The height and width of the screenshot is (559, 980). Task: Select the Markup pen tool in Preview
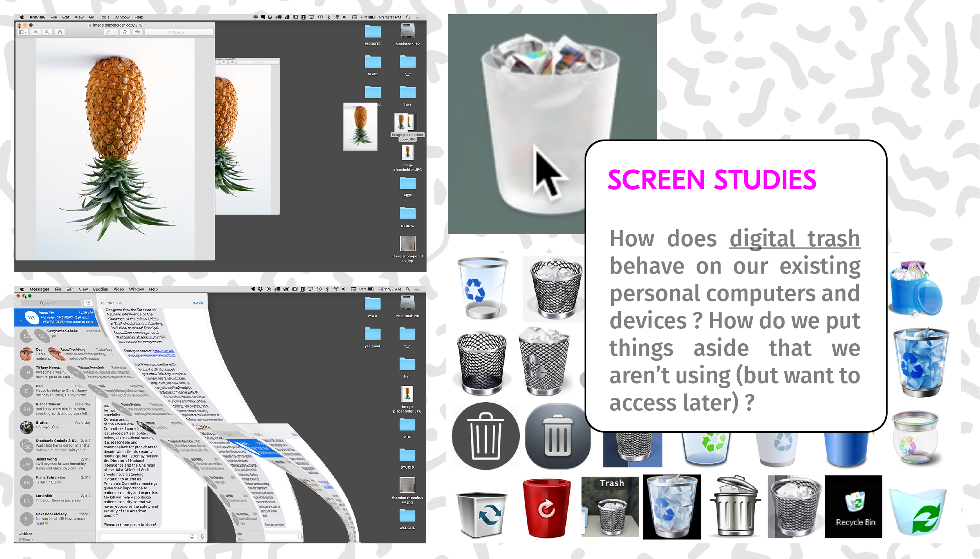pyautogui.click(x=108, y=32)
